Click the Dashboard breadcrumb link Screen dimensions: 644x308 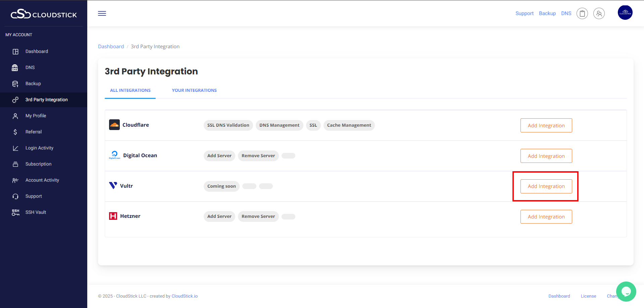coord(111,47)
